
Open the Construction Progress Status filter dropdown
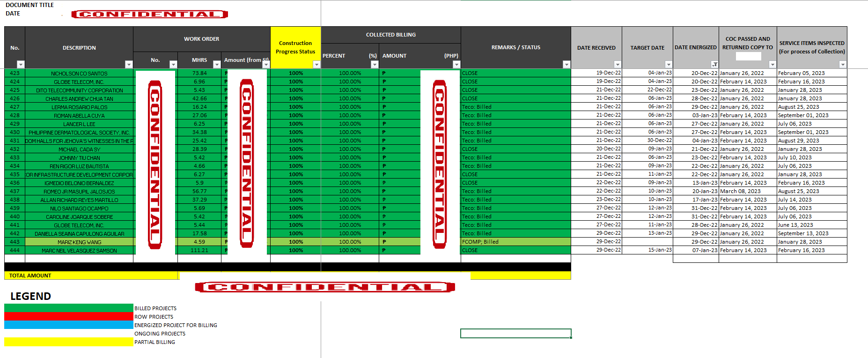tap(316, 64)
